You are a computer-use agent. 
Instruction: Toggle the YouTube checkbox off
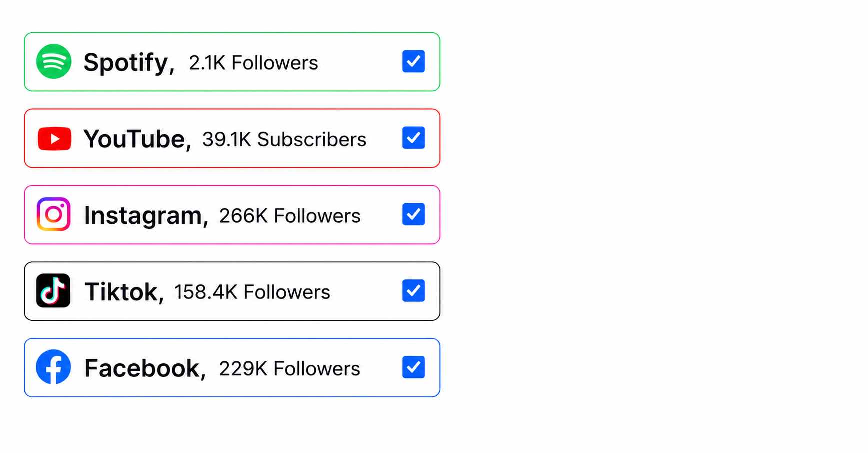pyautogui.click(x=413, y=138)
